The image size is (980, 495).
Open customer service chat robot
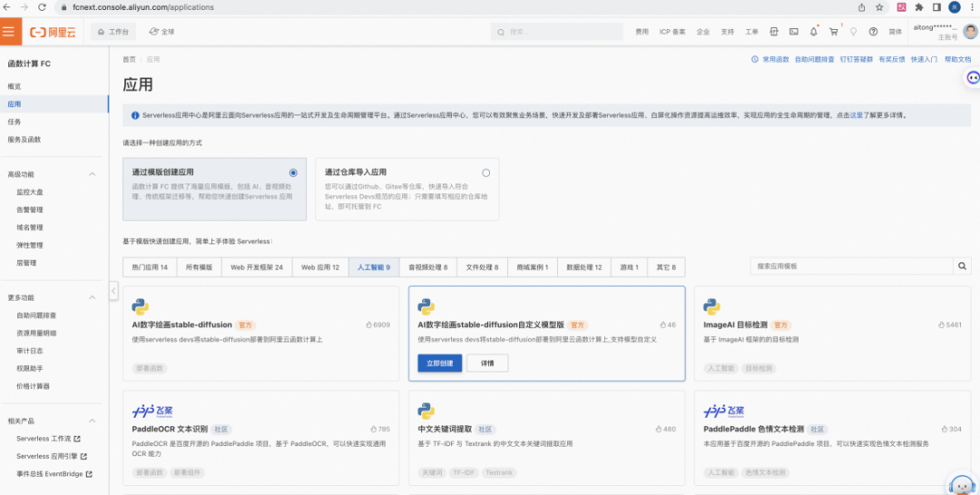(962, 483)
